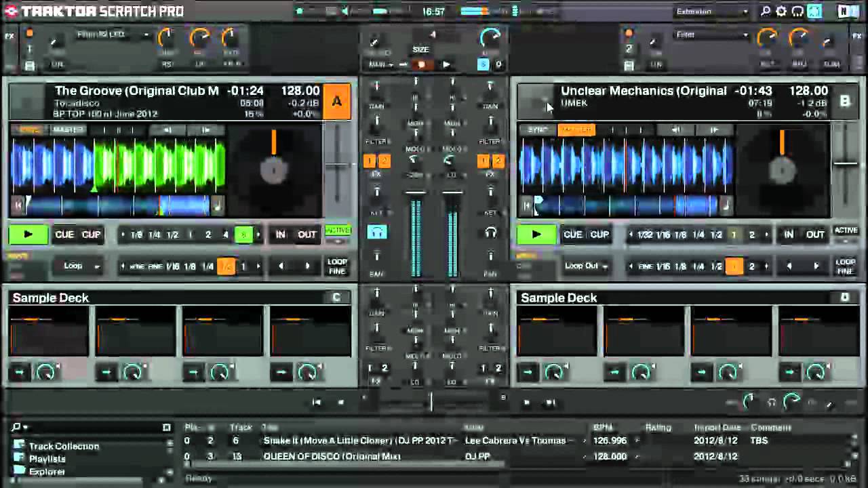The image size is (868, 488).
Task: Click the crossfader handle
Action: [431, 402]
